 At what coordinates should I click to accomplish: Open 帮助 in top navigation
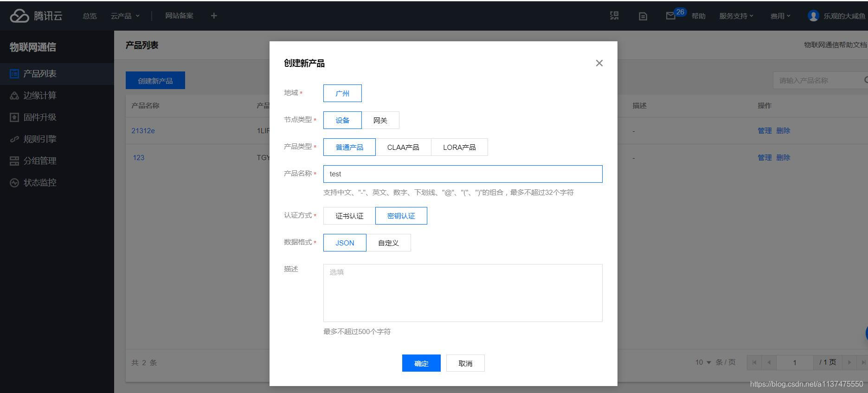[698, 16]
